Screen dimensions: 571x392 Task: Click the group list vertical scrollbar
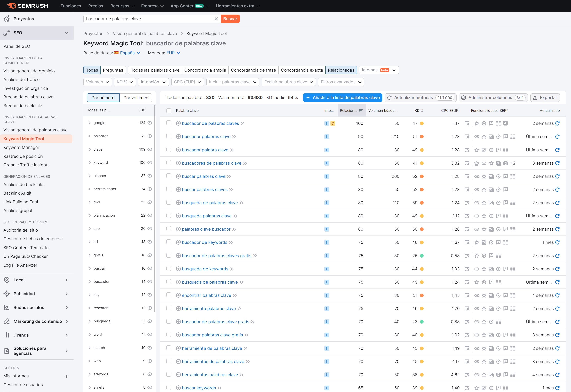point(154,209)
